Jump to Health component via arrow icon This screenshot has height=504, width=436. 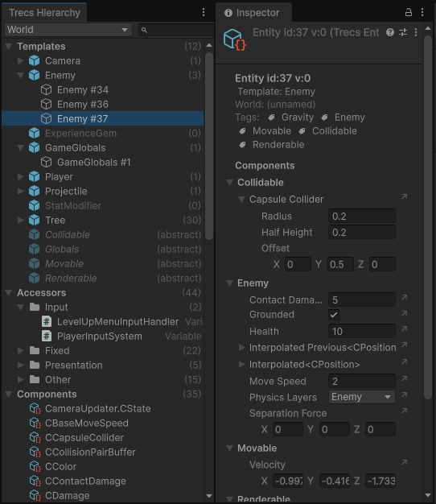click(x=405, y=328)
